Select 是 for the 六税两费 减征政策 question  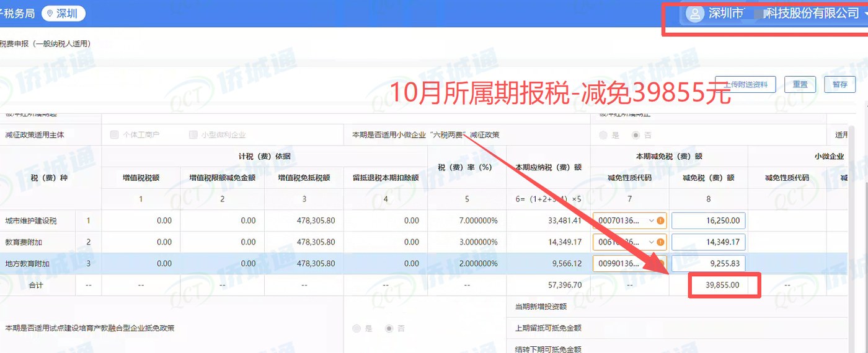click(603, 135)
